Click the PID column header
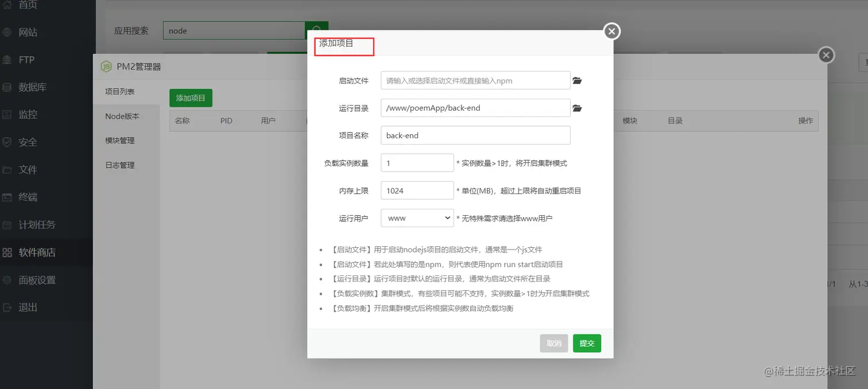Screen dimensions: 868x389 [226, 121]
